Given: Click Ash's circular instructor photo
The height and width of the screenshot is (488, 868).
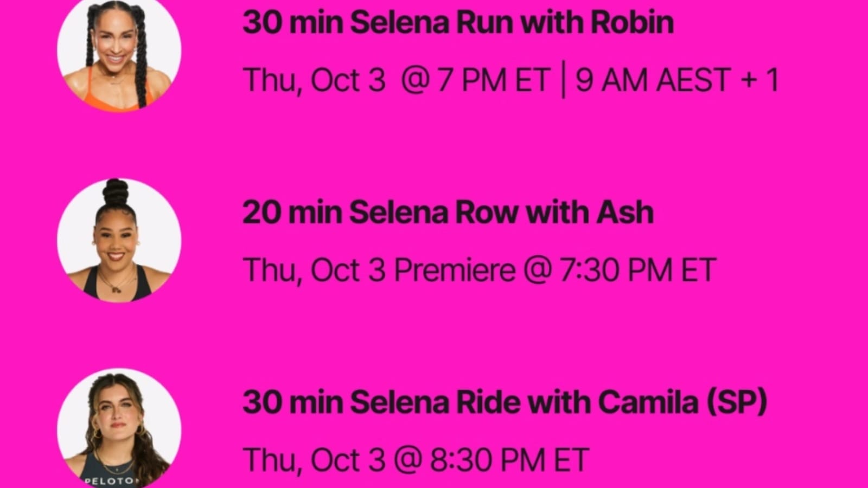Looking at the screenshot, I should (x=119, y=240).
